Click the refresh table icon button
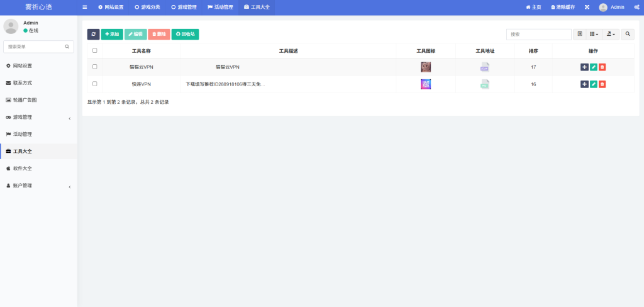 coord(93,34)
